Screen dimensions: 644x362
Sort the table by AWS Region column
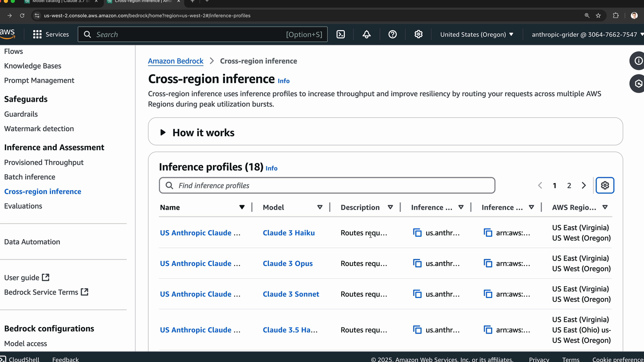tap(605, 207)
